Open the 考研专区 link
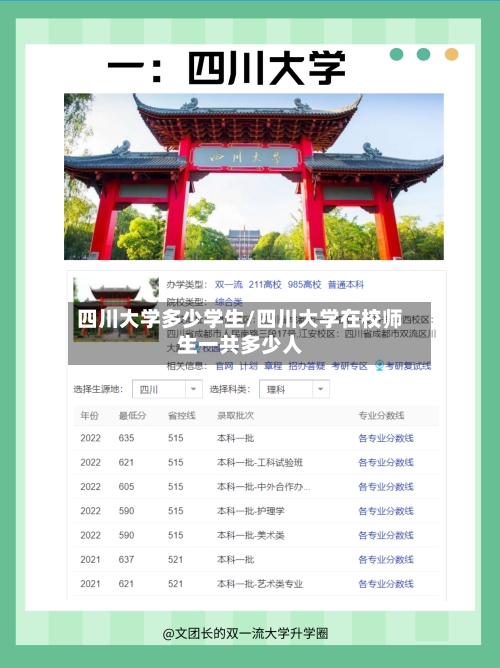 (x=350, y=366)
